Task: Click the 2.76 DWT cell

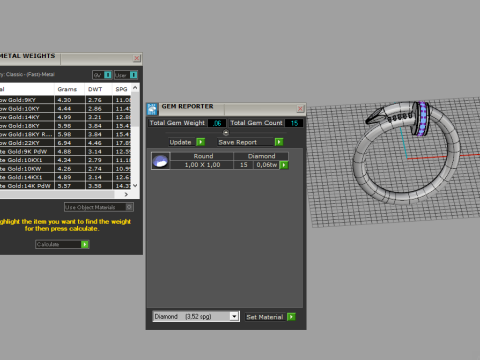Action: tap(99, 100)
